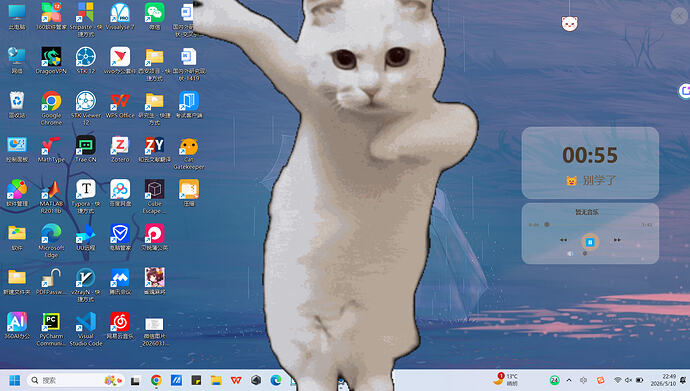The image size is (690, 391).
Task: Open the v2rayN shortcut on the desktop
Action: point(85,285)
